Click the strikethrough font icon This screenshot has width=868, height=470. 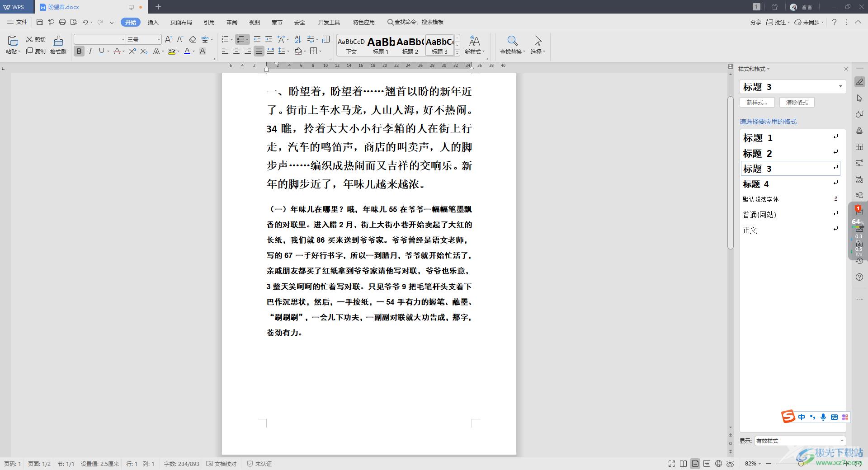pyautogui.click(x=118, y=52)
